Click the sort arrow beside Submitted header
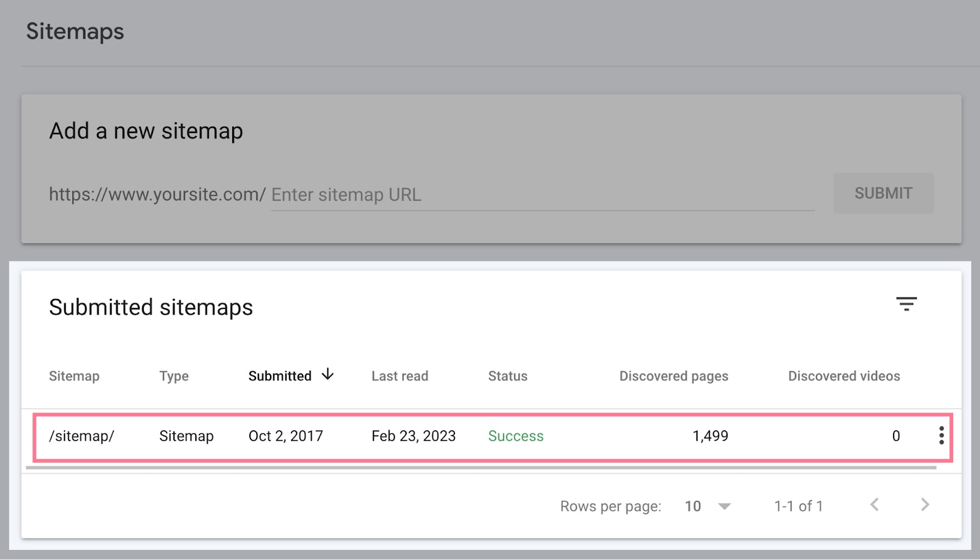Screen dimensions: 980x559 (328, 375)
